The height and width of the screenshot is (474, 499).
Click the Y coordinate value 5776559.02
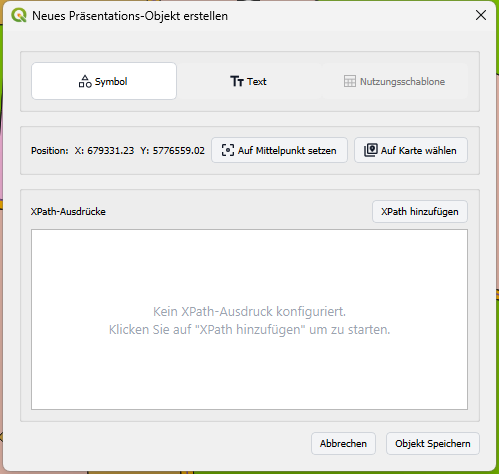(x=179, y=150)
